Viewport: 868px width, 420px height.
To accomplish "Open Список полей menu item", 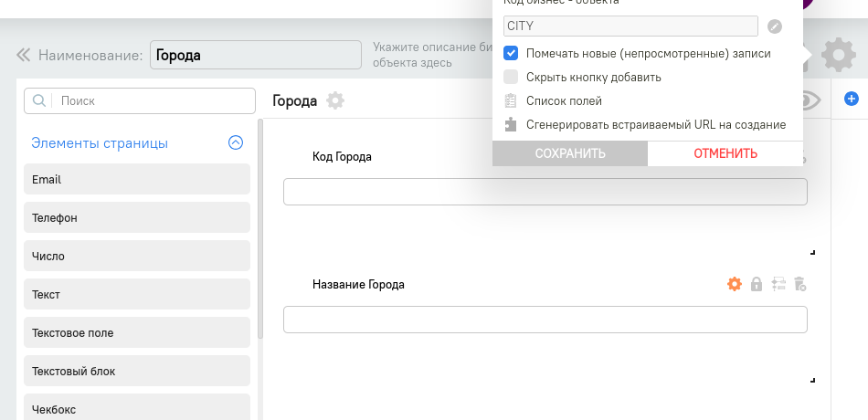I will coord(564,100).
